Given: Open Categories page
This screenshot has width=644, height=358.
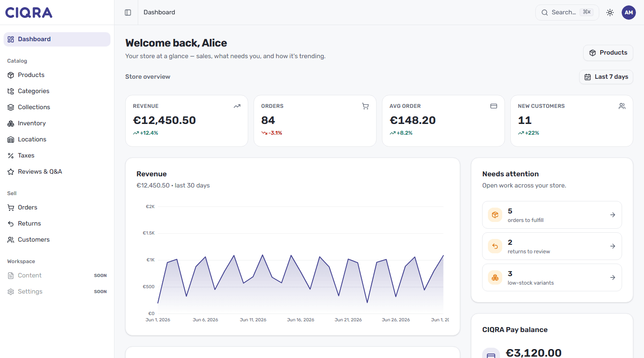Looking at the screenshot, I should 57,91.
